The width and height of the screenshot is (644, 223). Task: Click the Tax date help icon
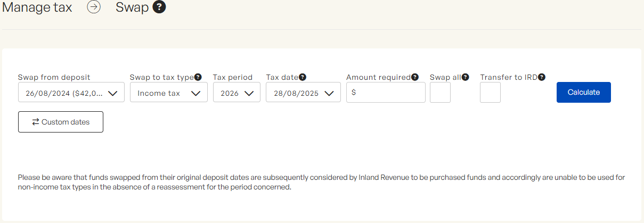[x=303, y=77]
